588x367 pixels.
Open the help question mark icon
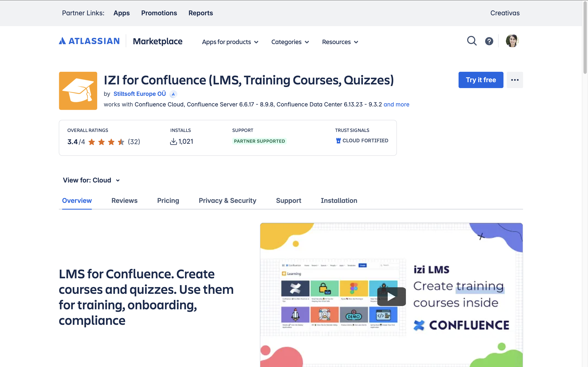coord(489,41)
